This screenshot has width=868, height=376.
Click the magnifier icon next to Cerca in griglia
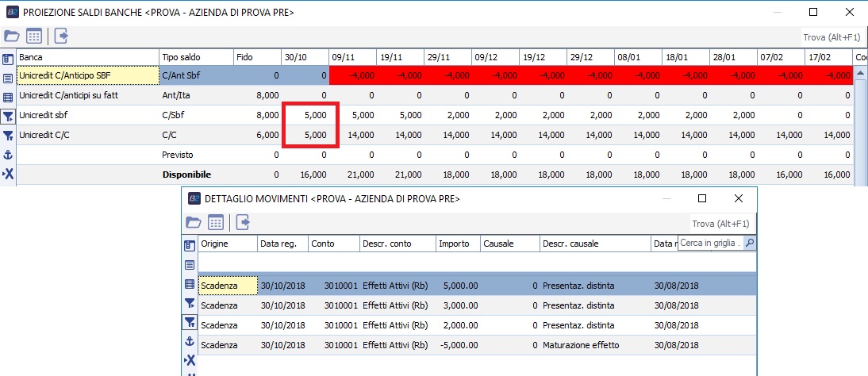tap(750, 243)
